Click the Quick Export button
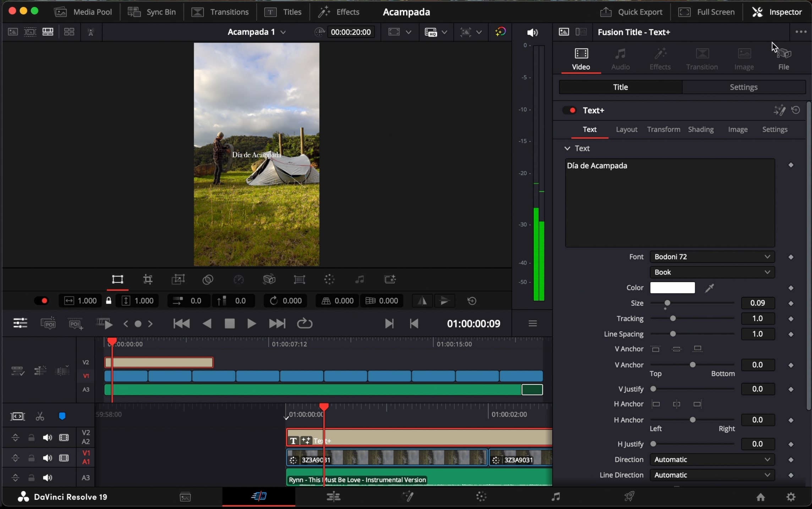The image size is (812, 509). coord(631,12)
